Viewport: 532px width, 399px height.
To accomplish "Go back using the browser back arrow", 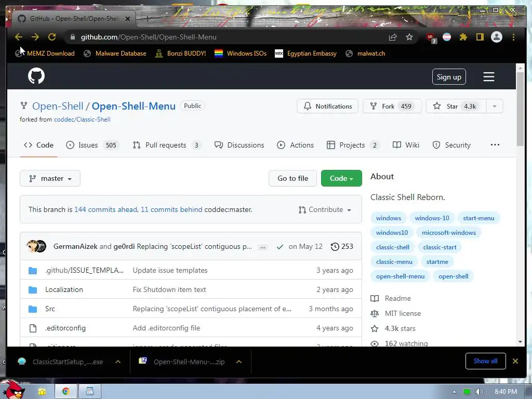I will 19,37.
